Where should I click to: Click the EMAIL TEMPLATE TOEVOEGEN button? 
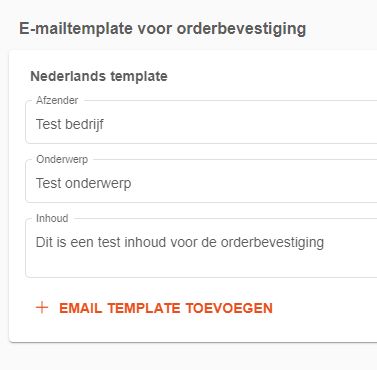click(x=154, y=308)
